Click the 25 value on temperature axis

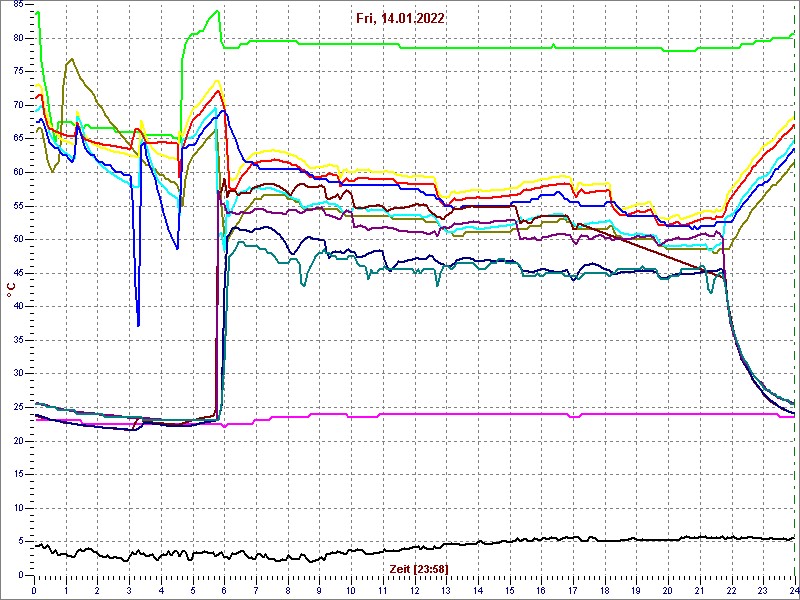19,407
